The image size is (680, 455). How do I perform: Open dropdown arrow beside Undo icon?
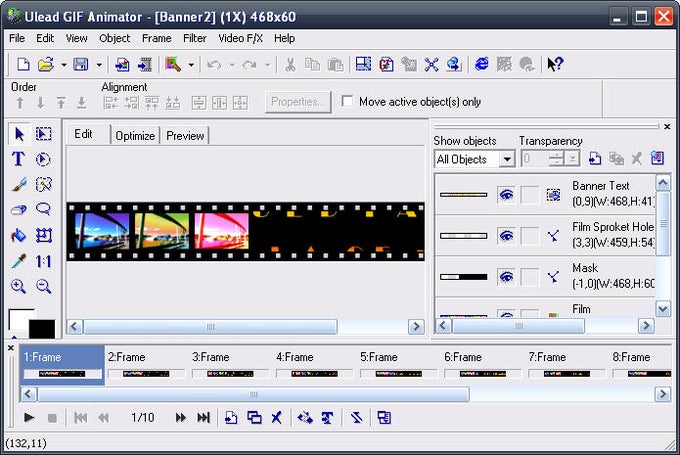pyautogui.click(x=232, y=65)
